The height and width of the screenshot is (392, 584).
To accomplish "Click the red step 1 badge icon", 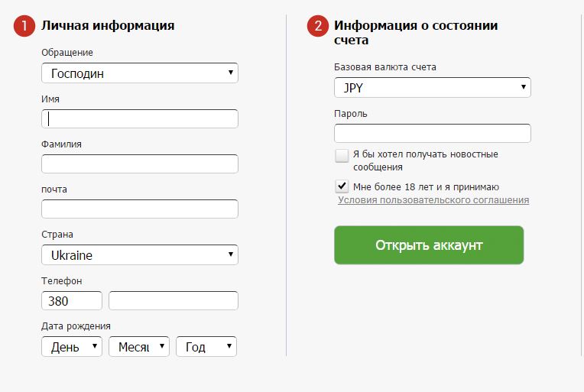I will point(24,26).
